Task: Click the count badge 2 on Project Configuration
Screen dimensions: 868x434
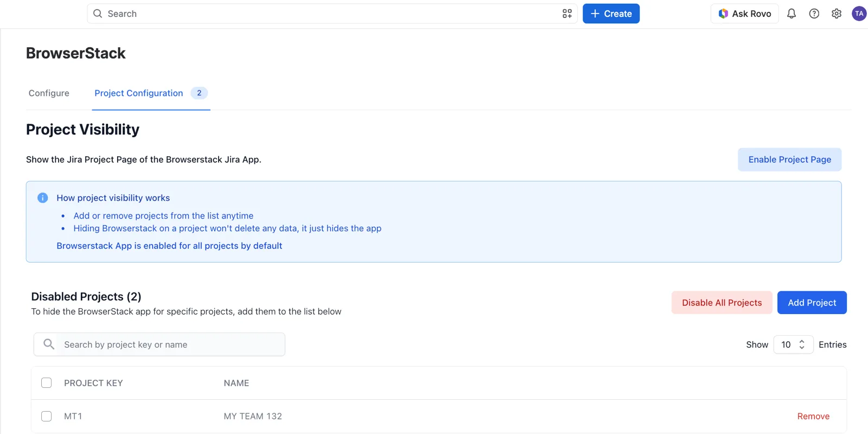Action: pos(199,93)
